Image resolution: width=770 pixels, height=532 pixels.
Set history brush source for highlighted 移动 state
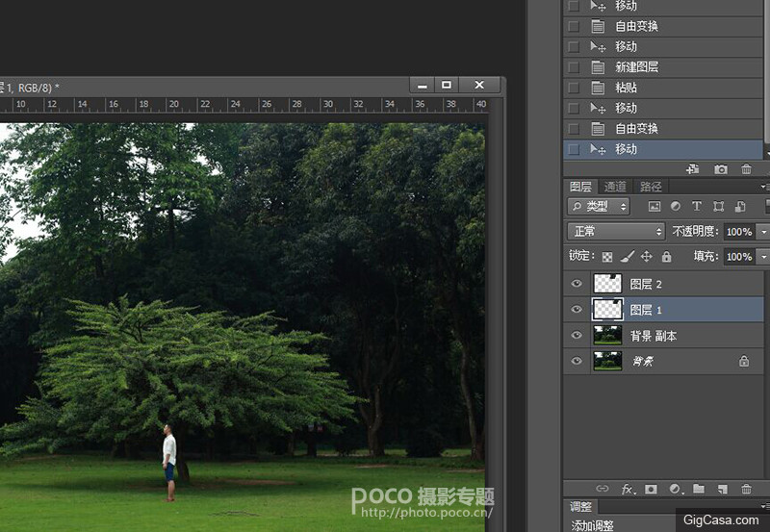pyautogui.click(x=573, y=149)
